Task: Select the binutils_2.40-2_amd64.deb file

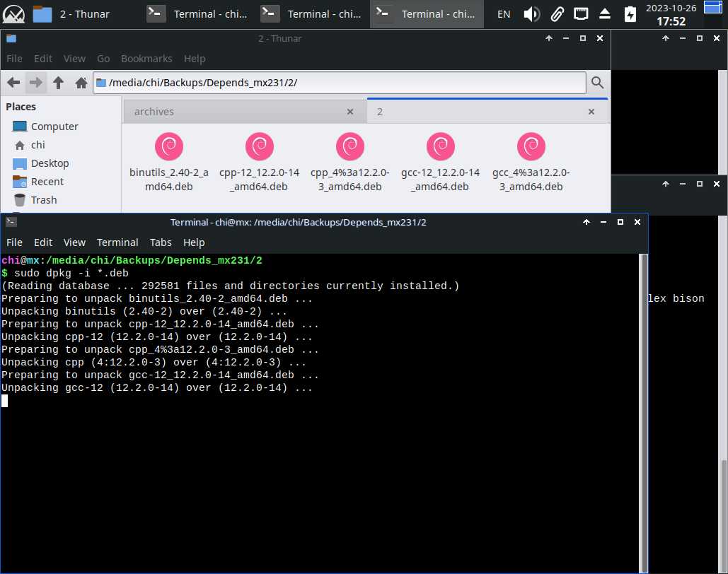Action: coord(168,163)
